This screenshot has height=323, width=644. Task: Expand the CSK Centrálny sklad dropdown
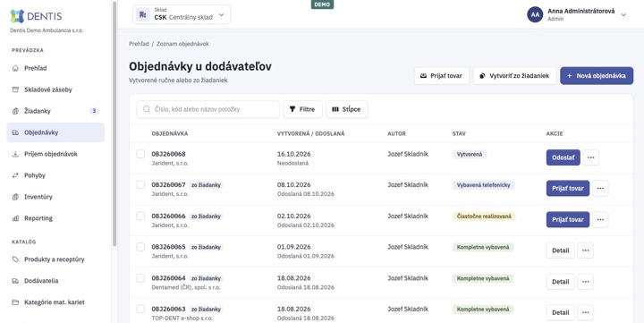tap(182, 15)
